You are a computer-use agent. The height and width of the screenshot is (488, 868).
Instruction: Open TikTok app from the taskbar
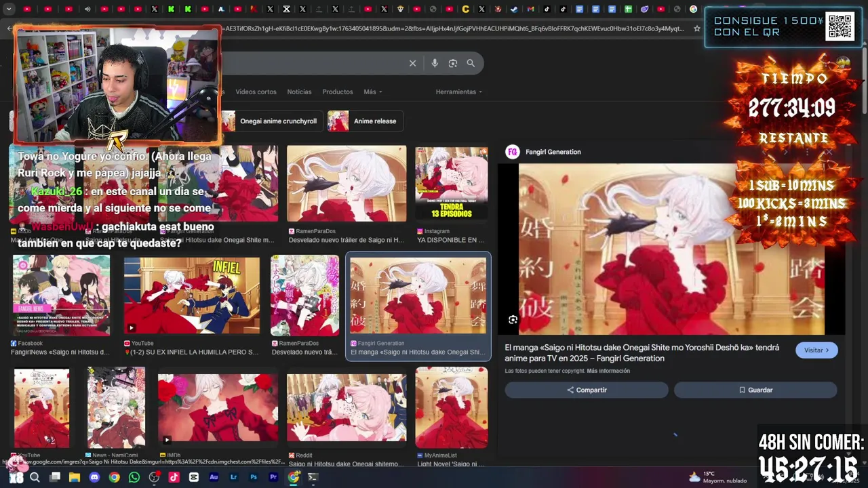coord(174,477)
